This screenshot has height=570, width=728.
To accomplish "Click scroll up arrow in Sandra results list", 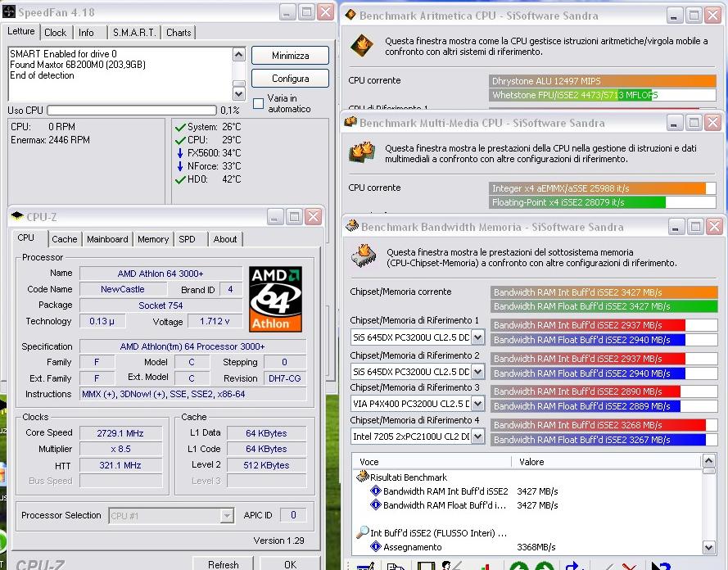I will pyautogui.click(x=708, y=461).
